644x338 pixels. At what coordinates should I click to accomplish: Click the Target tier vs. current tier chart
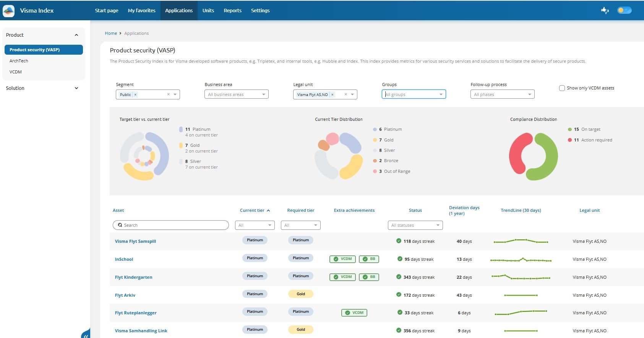(144, 156)
